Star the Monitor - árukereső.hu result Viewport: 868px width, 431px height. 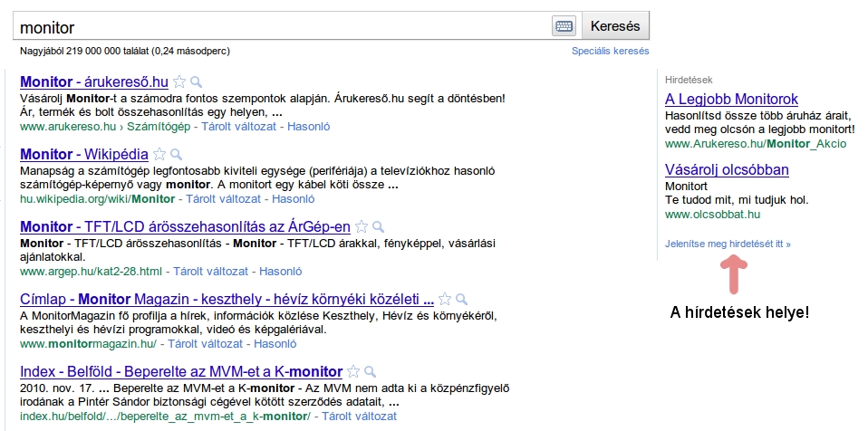[179, 81]
